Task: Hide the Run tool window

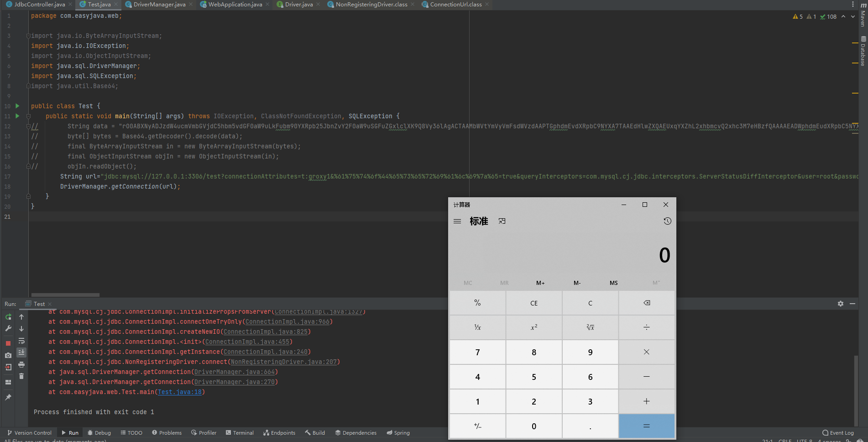Action: coord(852,304)
